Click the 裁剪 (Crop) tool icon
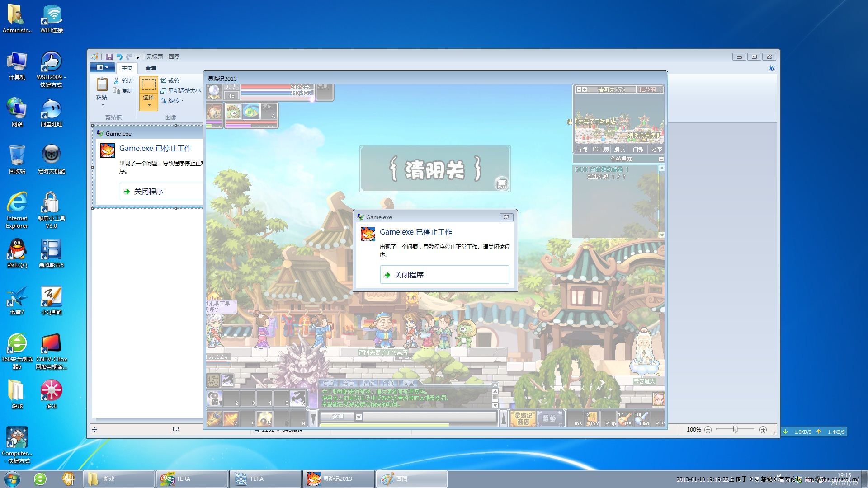The height and width of the screenshot is (488, 868). pyautogui.click(x=163, y=80)
